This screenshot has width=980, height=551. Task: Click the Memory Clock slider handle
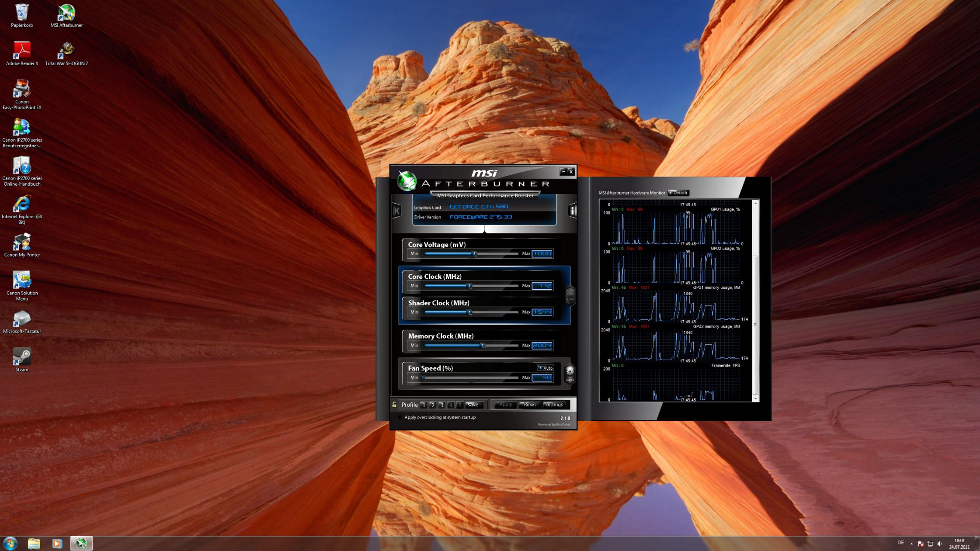(483, 346)
